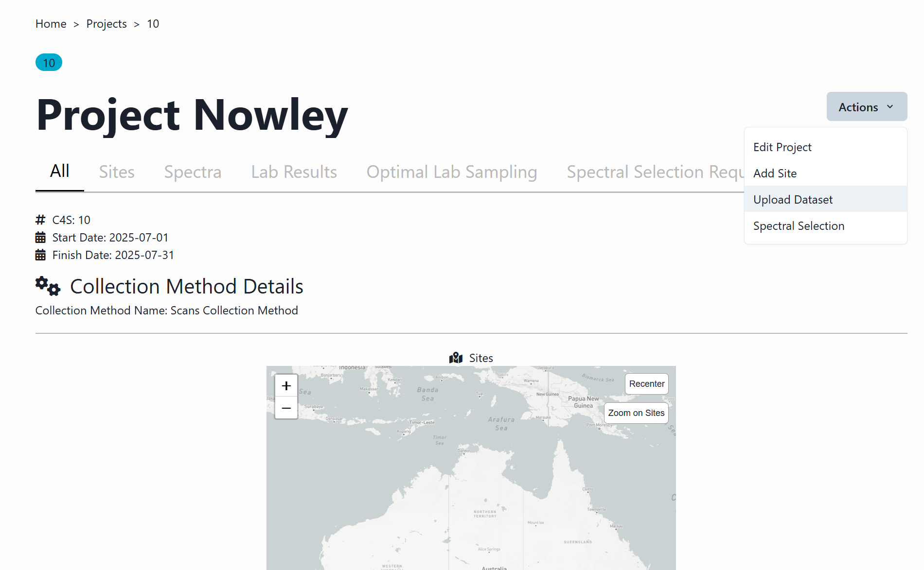Screen dimensions: 924x570
Task: Collapse the Actions dropdown menu
Action: tap(867, 107)
